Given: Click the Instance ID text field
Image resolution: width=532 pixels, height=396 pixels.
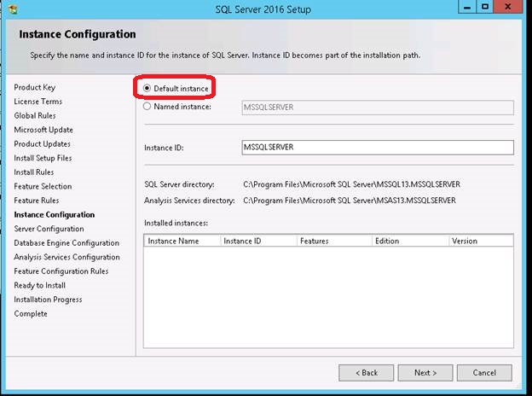Looking at the screenshot, I should (x=378, y=148).
